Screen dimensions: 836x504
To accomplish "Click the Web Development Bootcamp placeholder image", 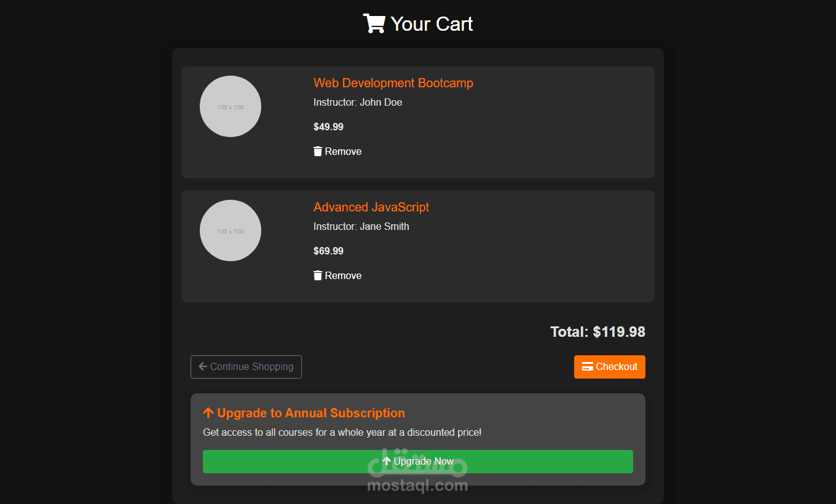I will [230, 106].
